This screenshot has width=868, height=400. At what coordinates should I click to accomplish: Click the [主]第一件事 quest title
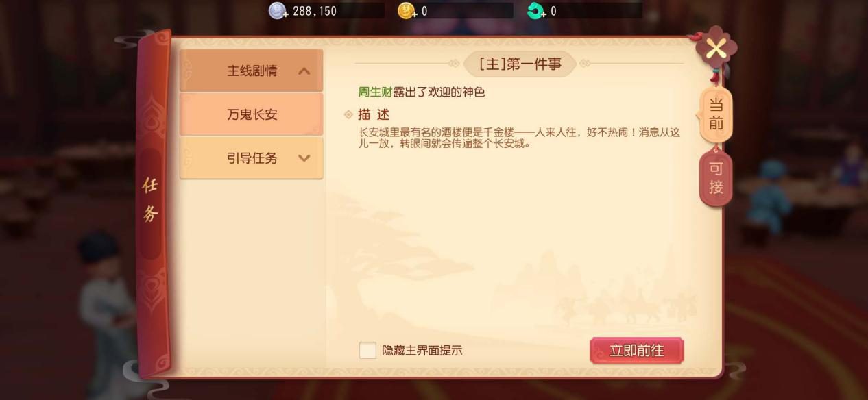point(520,64)
